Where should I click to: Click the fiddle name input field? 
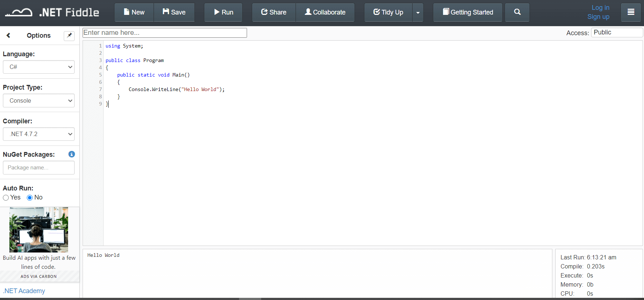click(x=165, y=33)
